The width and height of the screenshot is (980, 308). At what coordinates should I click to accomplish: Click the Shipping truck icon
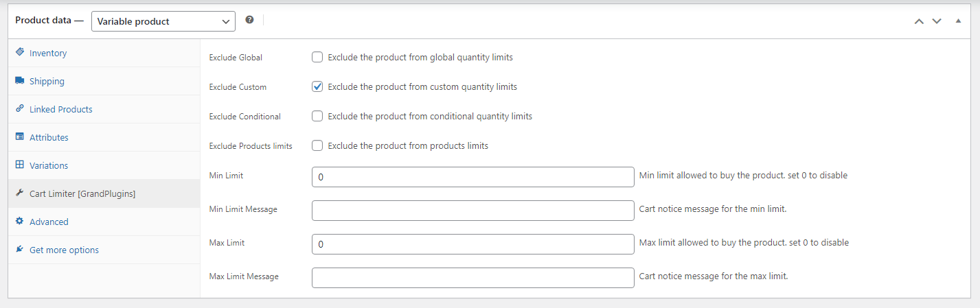pos(19,81)
